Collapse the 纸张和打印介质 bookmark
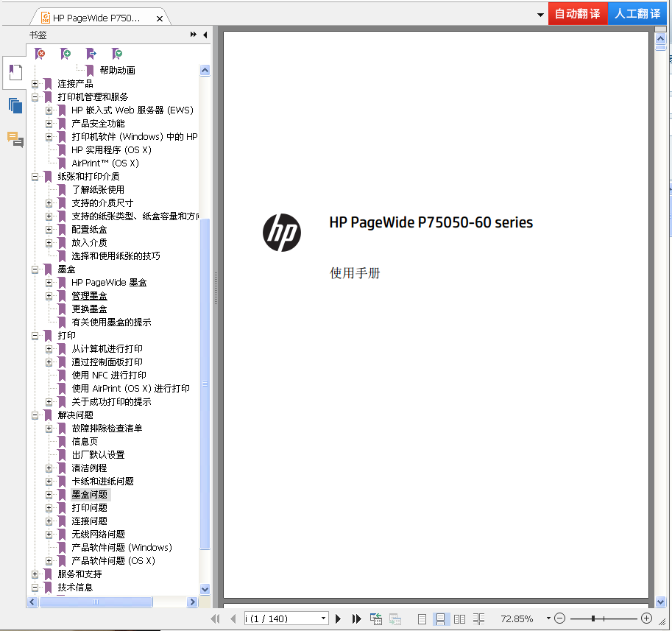Screen dimensions: 672x631 tap(35, 176)
